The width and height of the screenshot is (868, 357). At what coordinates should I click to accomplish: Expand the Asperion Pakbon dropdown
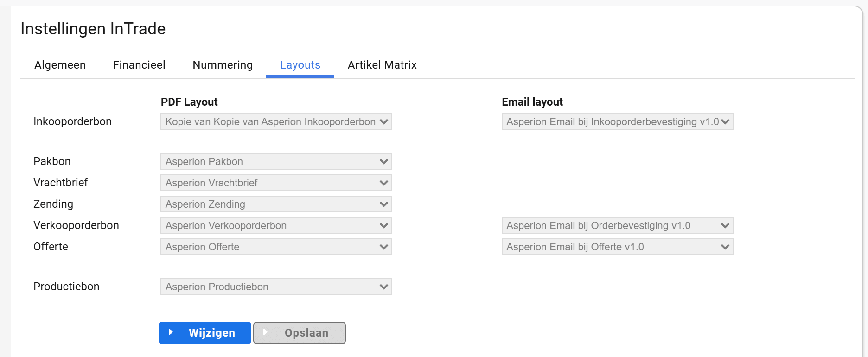point(276,161)
